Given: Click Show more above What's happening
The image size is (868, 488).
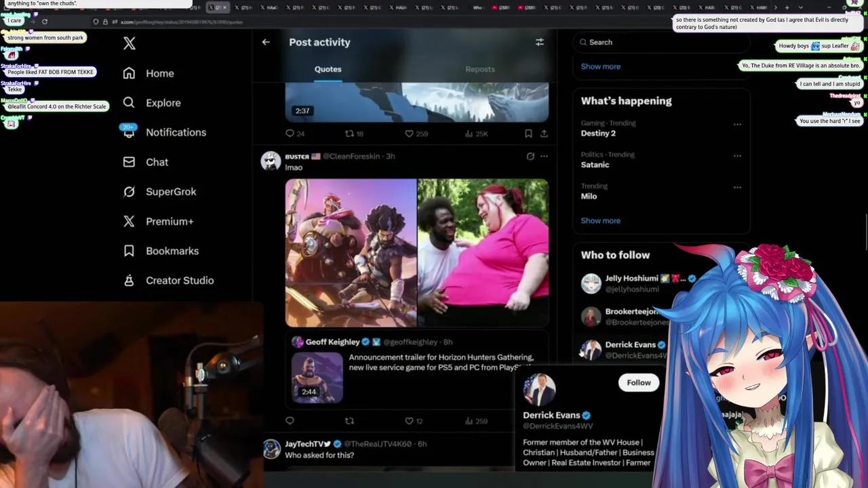Looking at the screenshot, I should coord(601,66).
